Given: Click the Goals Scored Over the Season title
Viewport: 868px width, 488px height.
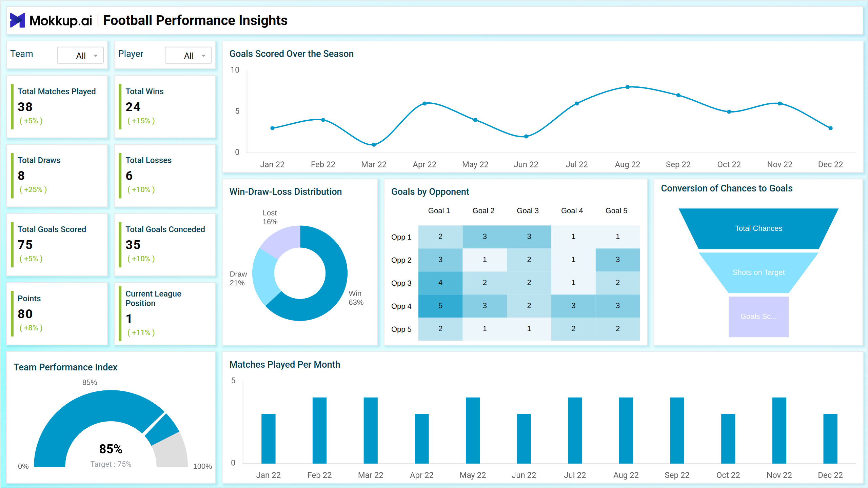Looking at the screenshot, I should point(291,54).
